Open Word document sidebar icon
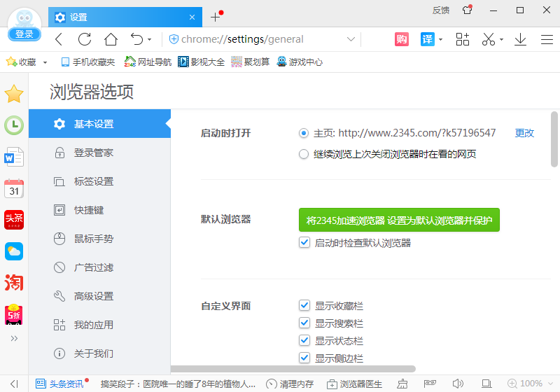Viewport: 560px width, 392px height. point(14,157)
